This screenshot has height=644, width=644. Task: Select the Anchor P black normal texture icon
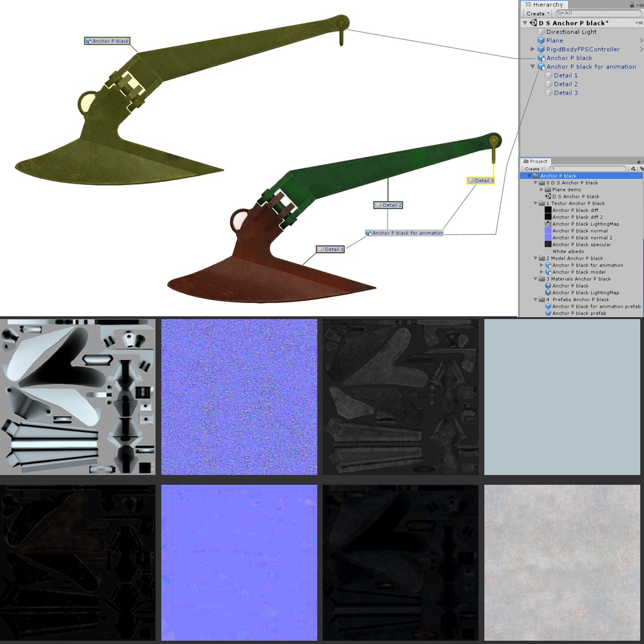coord(548,231)
